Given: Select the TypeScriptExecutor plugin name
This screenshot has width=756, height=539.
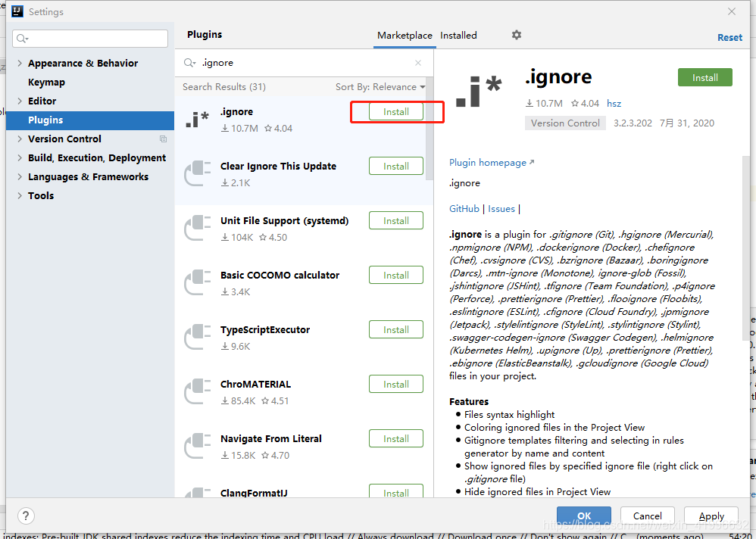Looking at the screenshot, I should coord(265,330).
